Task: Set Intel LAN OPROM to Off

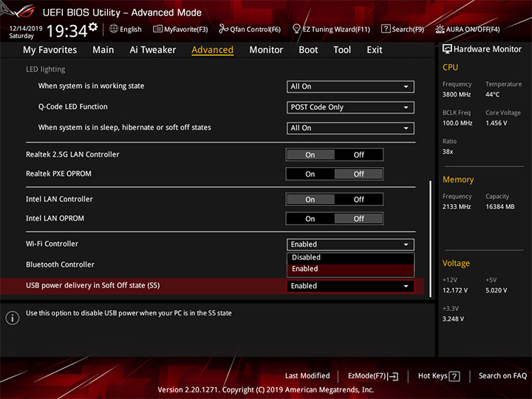Action: point(358,219)
